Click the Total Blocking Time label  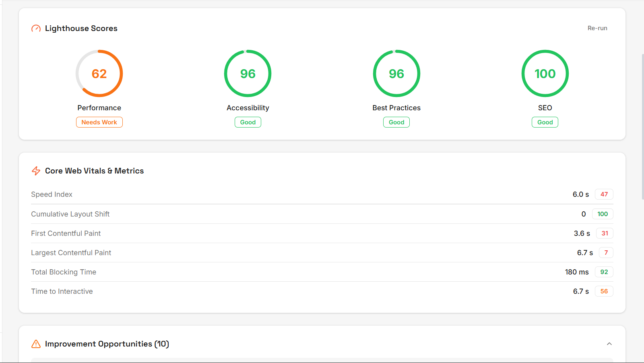(64, 272)
